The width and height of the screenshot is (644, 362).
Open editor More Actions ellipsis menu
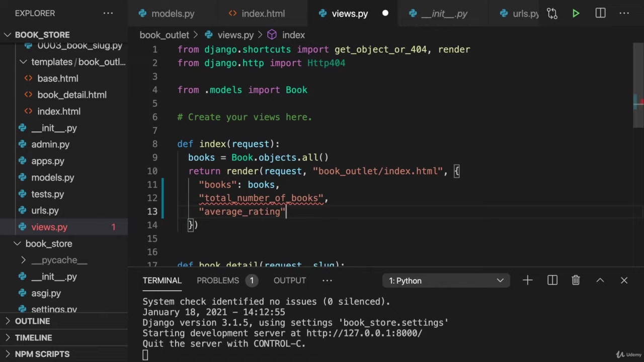pyautogui.click(x=625, y=14)
